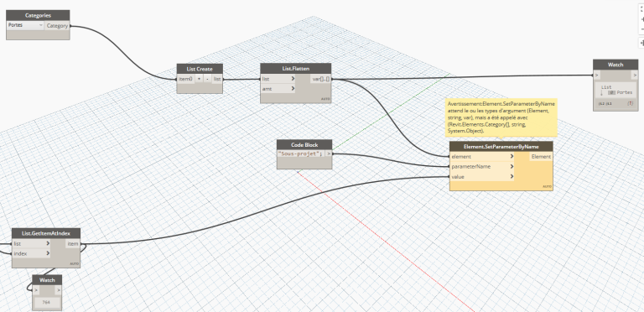644x312 pixels.
Task: Click the list count indicator in Watch
Action: (x=630, y=104)
